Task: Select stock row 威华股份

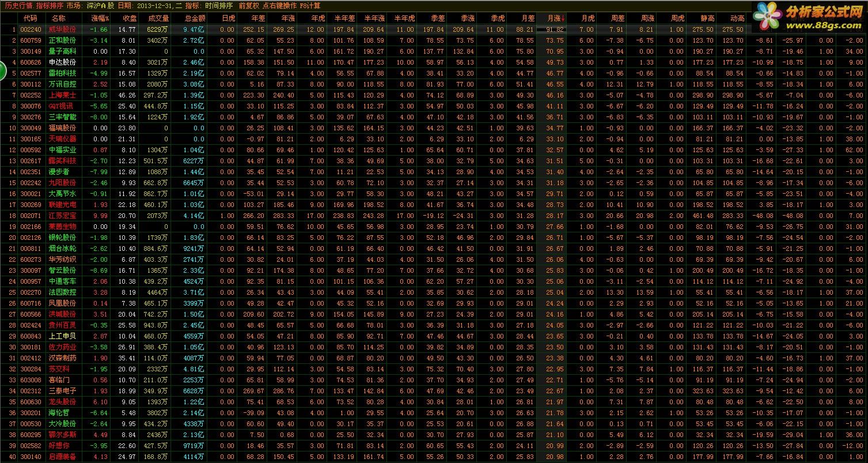Action: click(x=434, y=29)
